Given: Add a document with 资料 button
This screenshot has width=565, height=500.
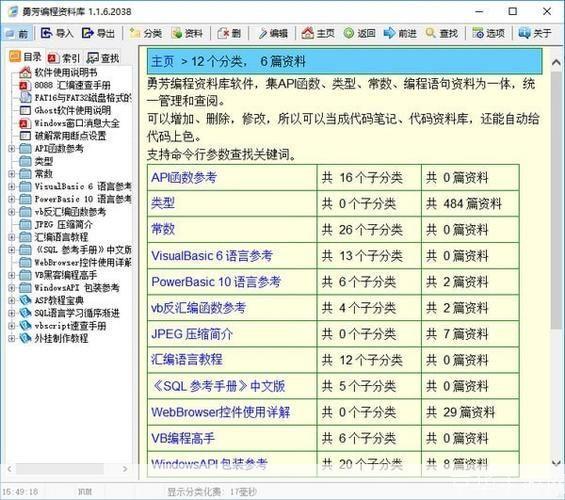Looking at the screenshot, I should tap(187, 34).
